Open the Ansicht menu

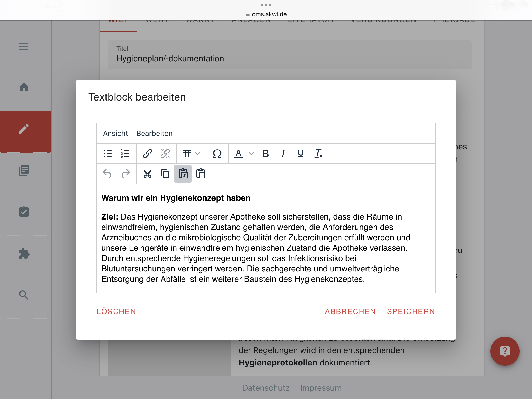[x=115, y=133]
